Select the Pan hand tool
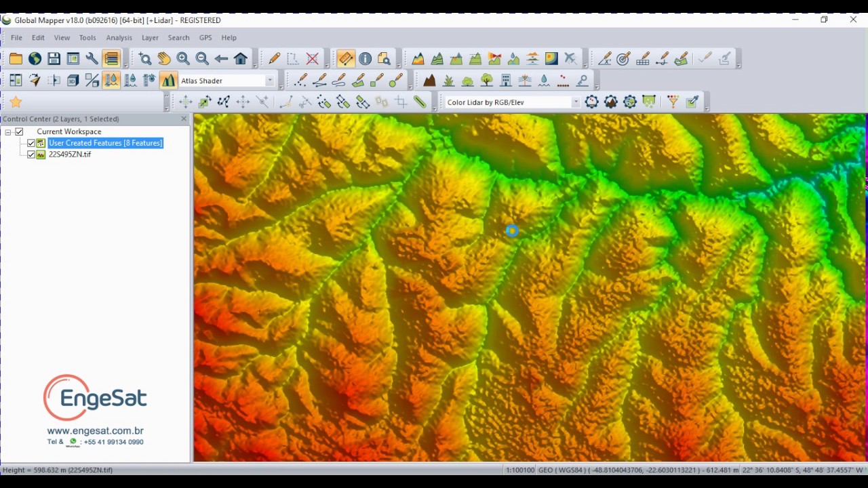The width and height of the screenshot is (868, 488). pyautogui.click(x=163, y=59)
